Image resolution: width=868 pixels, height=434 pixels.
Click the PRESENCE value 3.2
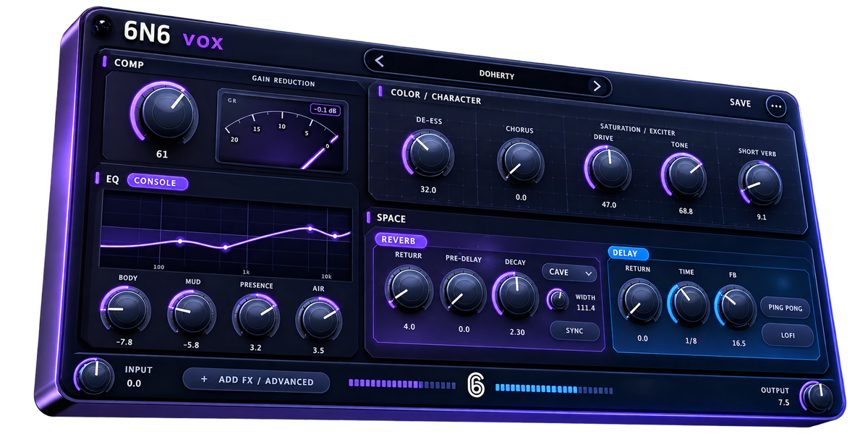click(x=255, y=347)
